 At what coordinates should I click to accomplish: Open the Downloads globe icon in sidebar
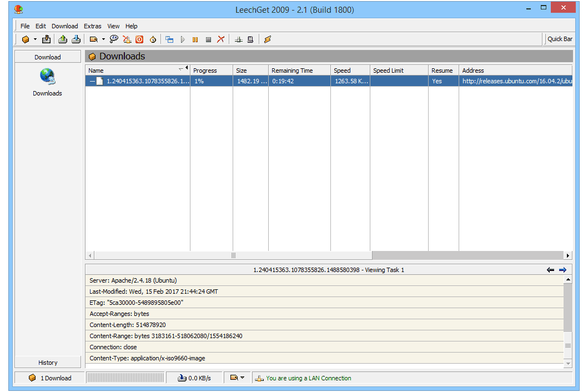pos(47,77)
